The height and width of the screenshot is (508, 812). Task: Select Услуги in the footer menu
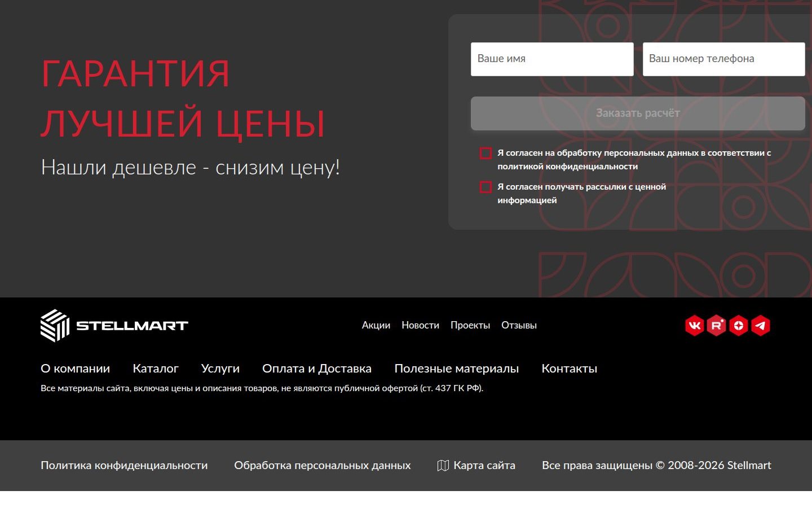(220, 369)
